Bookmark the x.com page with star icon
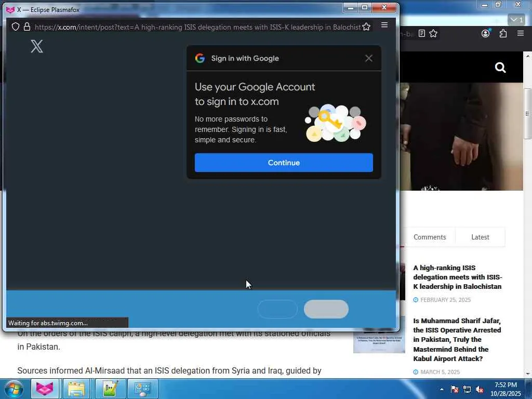532x399 pixels. (366, 27)
